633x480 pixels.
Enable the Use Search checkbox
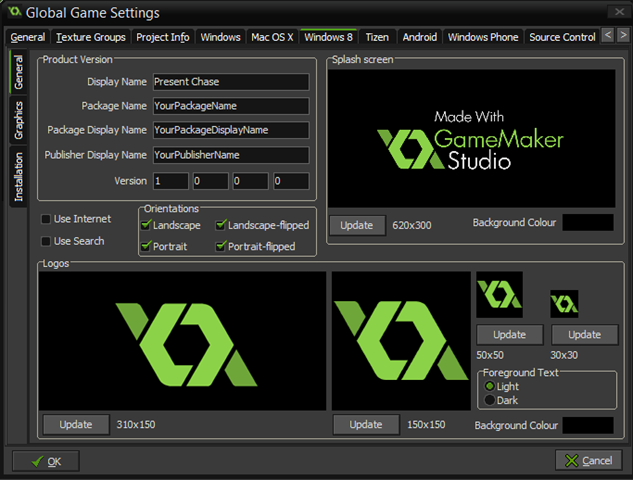click(46, 241)
